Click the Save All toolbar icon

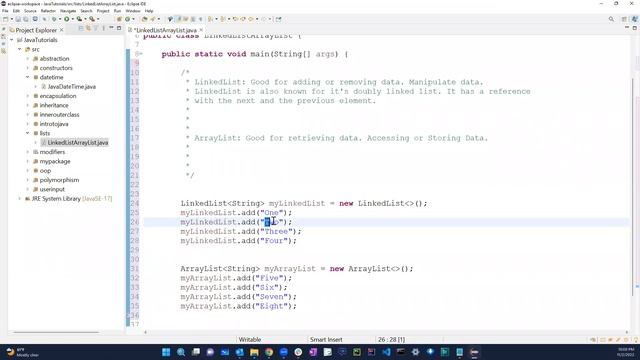coord(26,19)
